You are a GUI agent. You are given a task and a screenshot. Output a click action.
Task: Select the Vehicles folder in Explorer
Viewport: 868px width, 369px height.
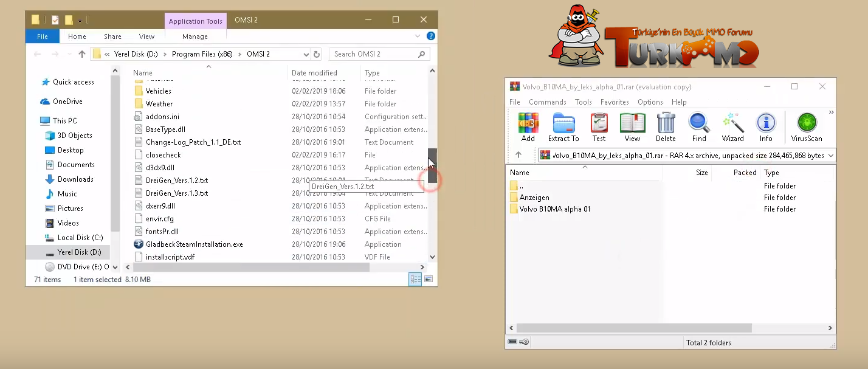(x=158, y=91)
